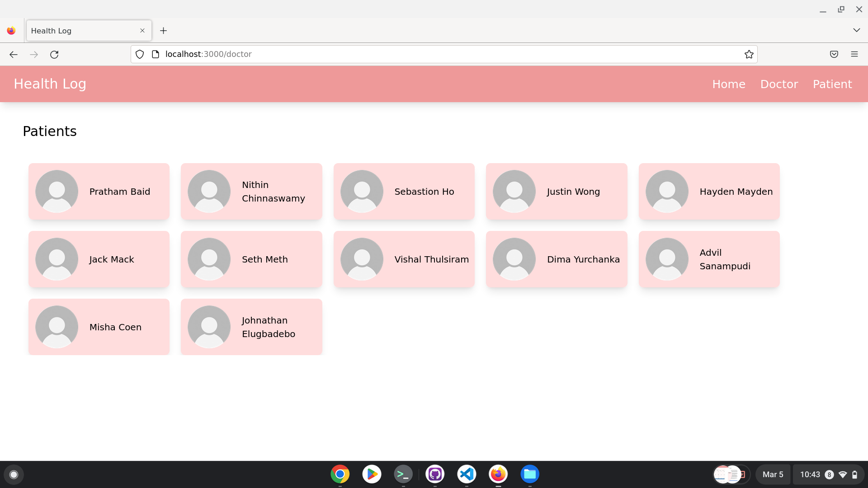Click the save to Pocket icon
The height and width of the screenshot is (488, 868).
pyautogui.click(x=834, y=54)
